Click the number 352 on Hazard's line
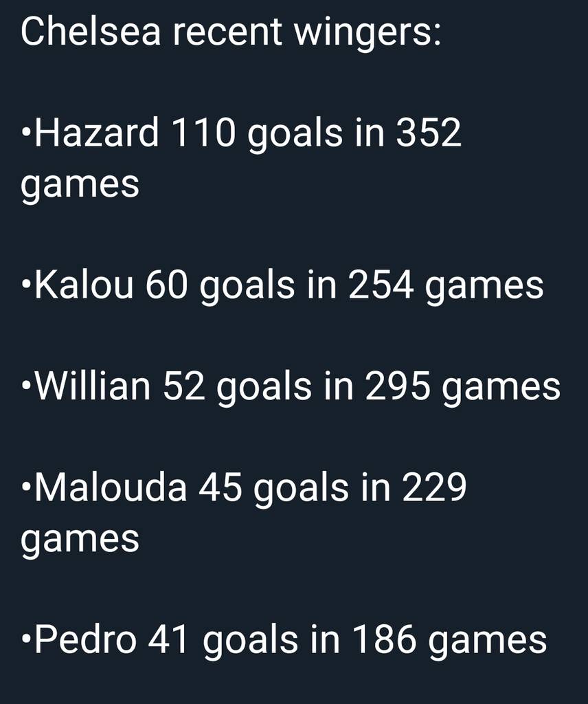This screenshot has width=588, height=704. [x=428, y=133]
